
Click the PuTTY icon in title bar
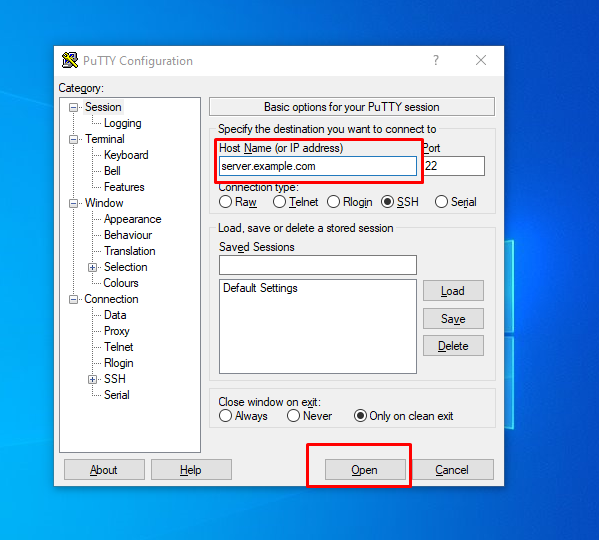pos(70,60)
